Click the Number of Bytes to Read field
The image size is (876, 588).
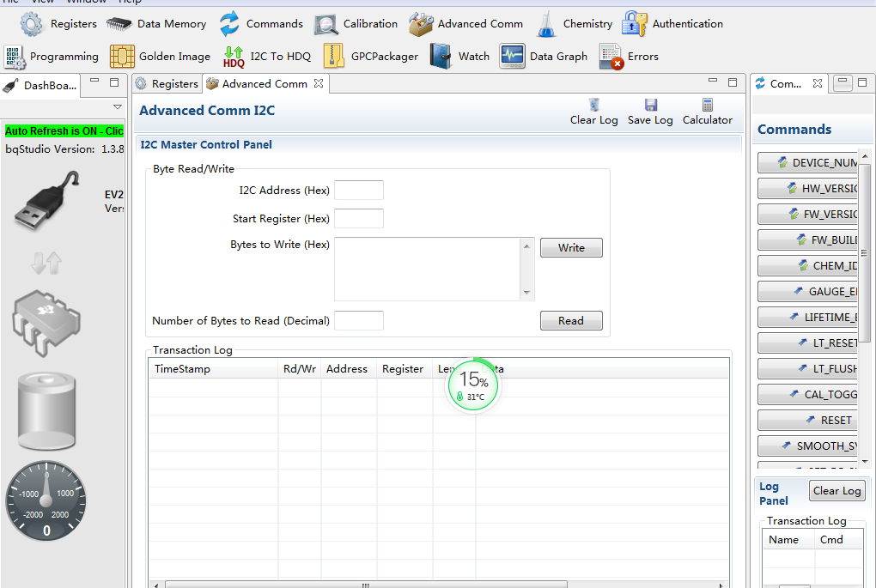[359, 320]
